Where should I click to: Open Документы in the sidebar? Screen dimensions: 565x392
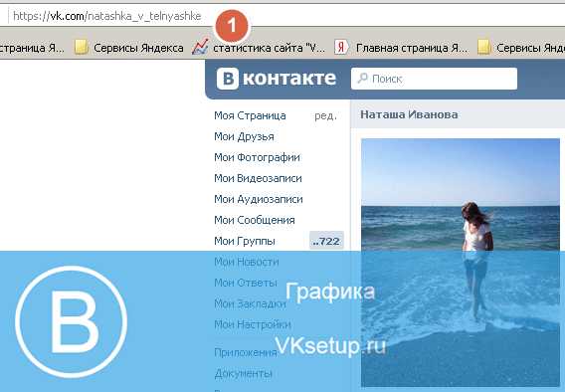(x=243, y=374)
